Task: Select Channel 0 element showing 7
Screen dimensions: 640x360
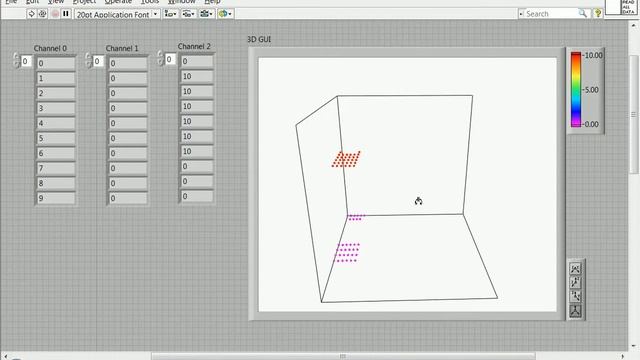Action: click(56, 168)
